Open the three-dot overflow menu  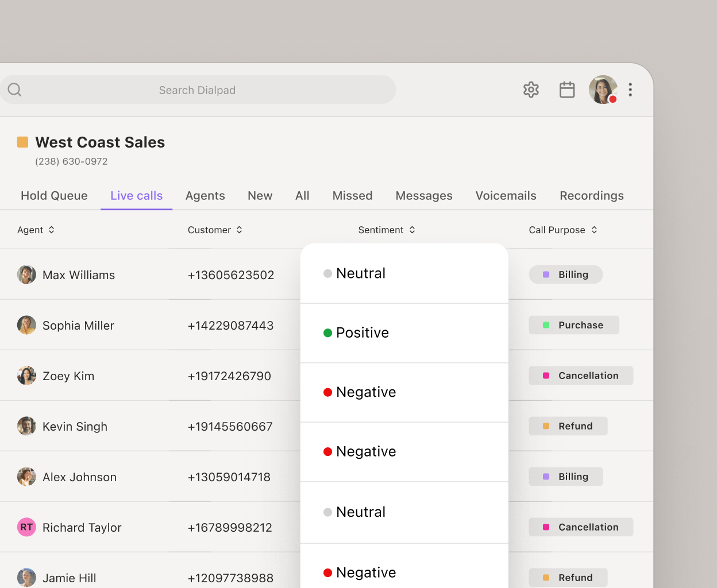coord(630,90)
